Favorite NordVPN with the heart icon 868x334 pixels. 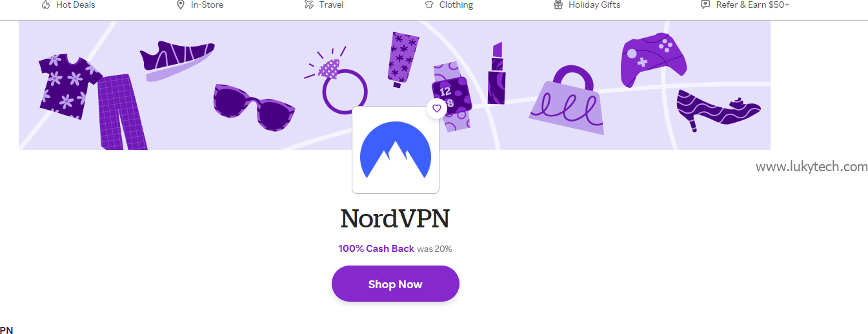[x=437, y=109]
